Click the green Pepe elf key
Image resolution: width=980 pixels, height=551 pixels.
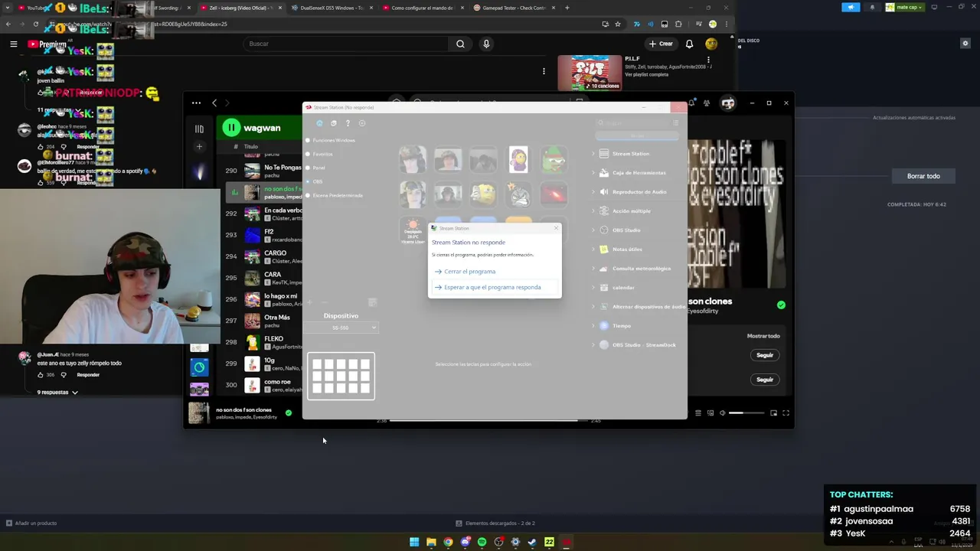[x=554, y=159]
